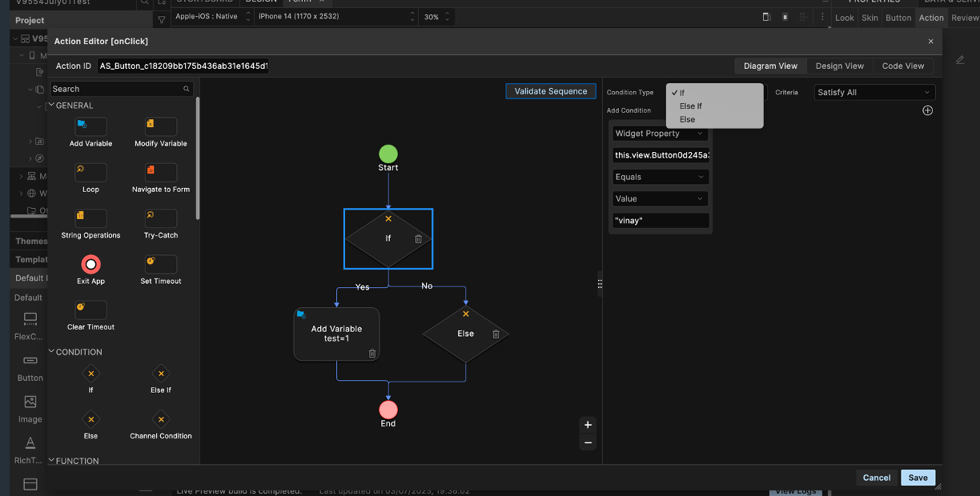Switch to Code View tab
980x496 pixels.
[x=902, y=66]
